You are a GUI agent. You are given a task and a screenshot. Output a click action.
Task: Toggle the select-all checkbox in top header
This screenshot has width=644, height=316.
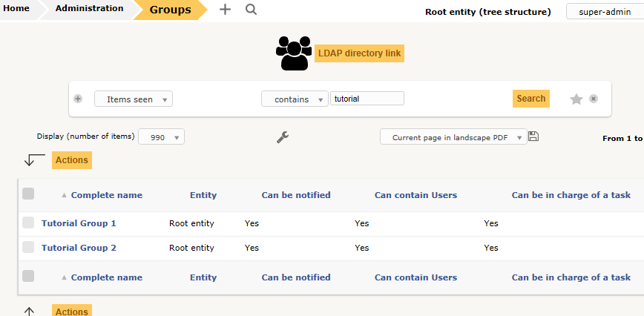coord(28,194)
